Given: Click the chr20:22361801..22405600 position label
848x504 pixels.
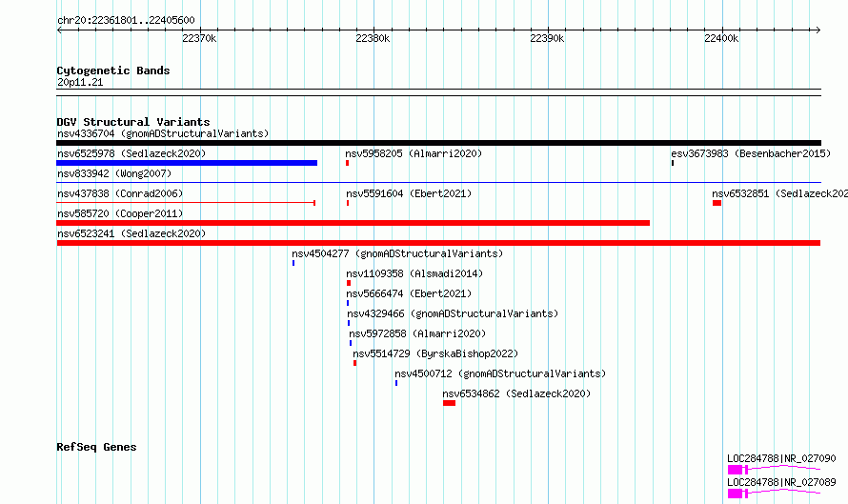Looking at the screenshot, I should pos(126,21).
